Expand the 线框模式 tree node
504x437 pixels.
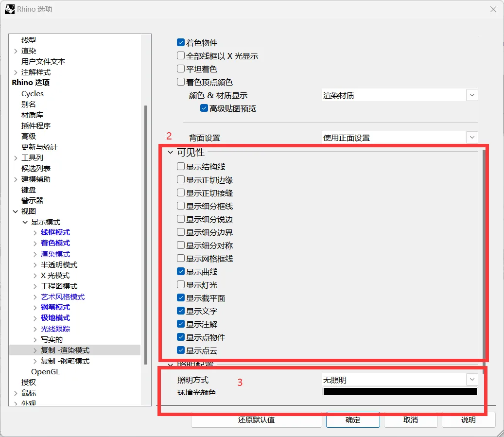coord(35,233)
